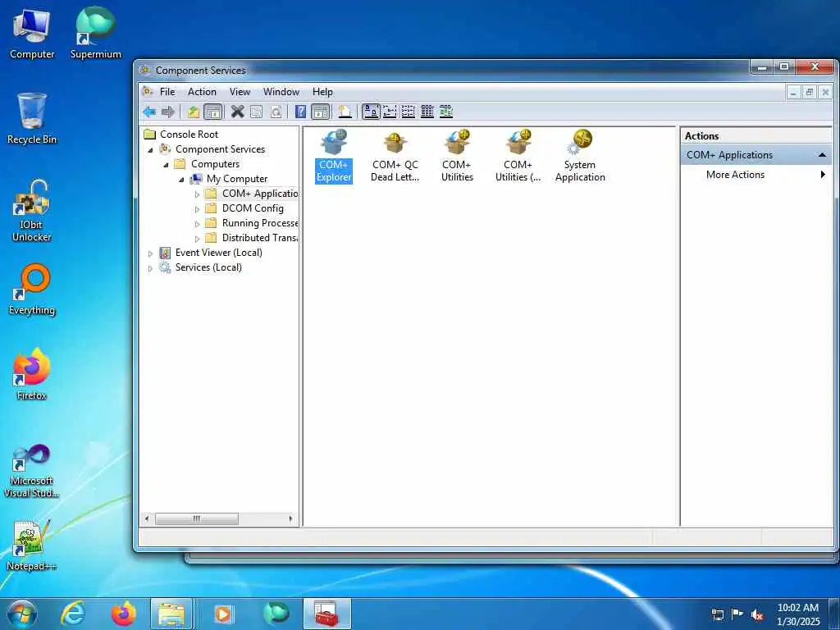Open the Computer desktop icon
Viewport: 840px width, 630px height.
(x=32, y=34)
